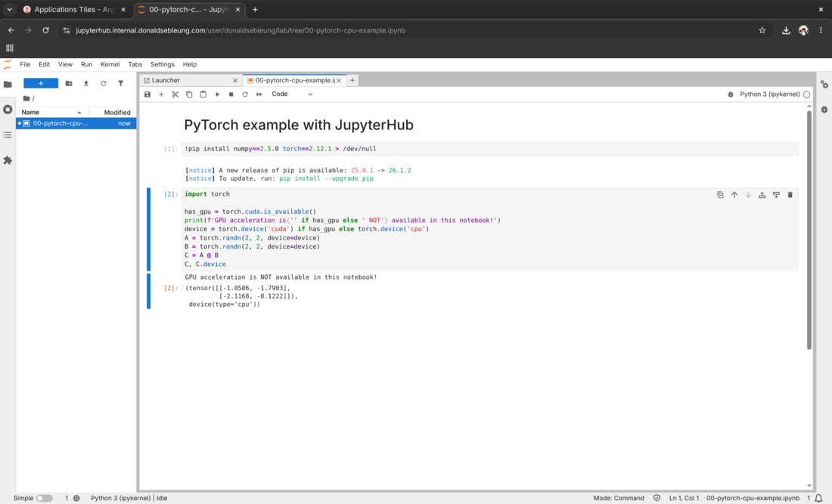
Task: Add a new launcher tab with plus
Action: (352, 81)
